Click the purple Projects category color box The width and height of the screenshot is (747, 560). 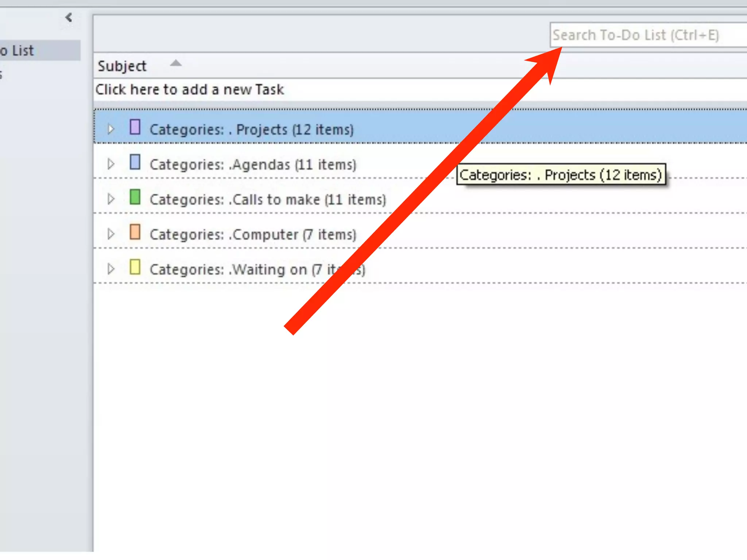pyautogui.click(x=135, y=127)
